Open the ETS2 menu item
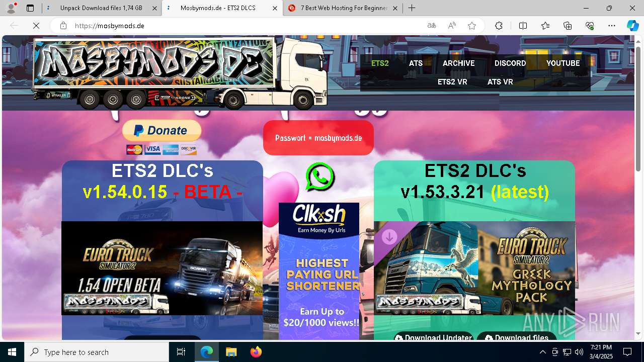This screenshot has width=644, height=362. tap(380, 63)
